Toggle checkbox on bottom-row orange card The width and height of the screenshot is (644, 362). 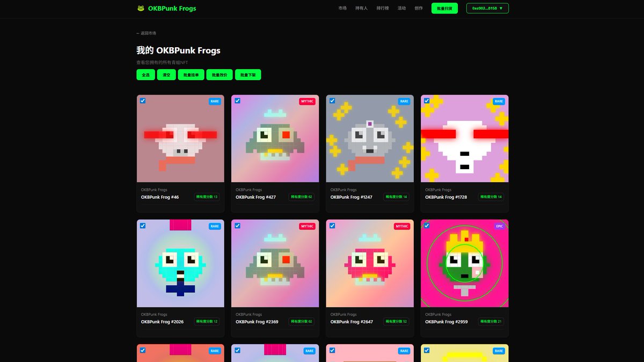143,350
